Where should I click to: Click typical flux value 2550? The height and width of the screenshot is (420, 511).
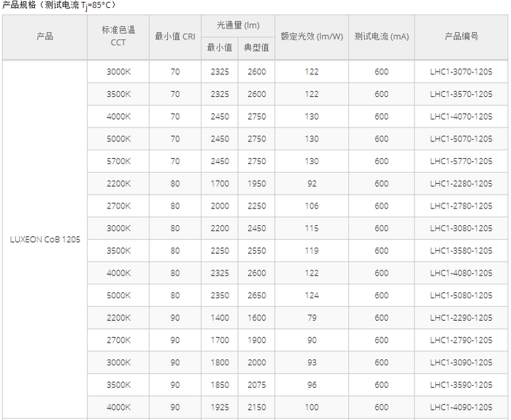click(x=257, y=251)
